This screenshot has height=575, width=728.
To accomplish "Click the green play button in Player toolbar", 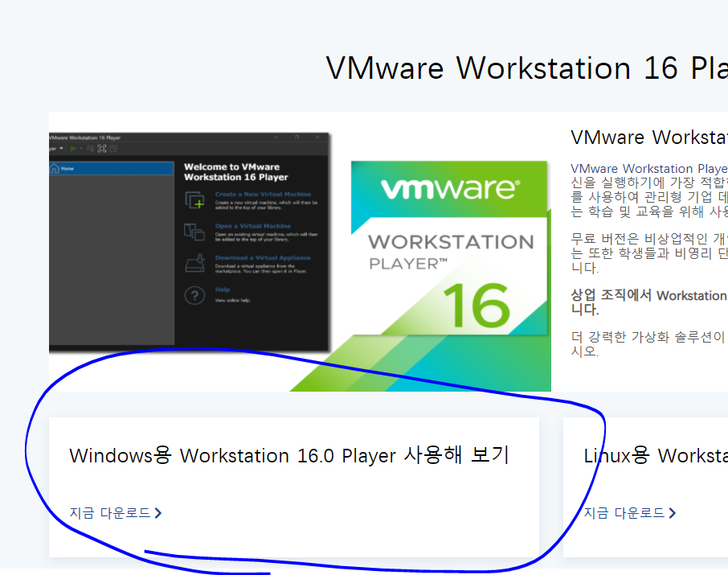I will tap(73, 148).
